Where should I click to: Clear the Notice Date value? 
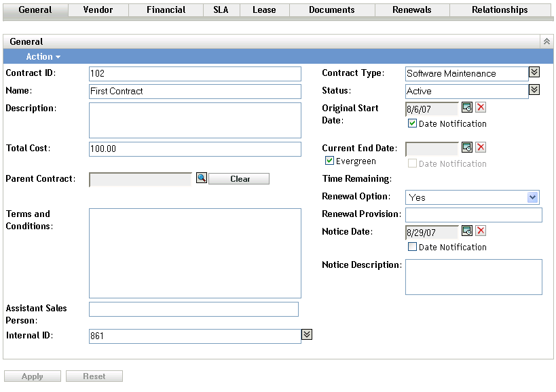(x=481, y=231)
